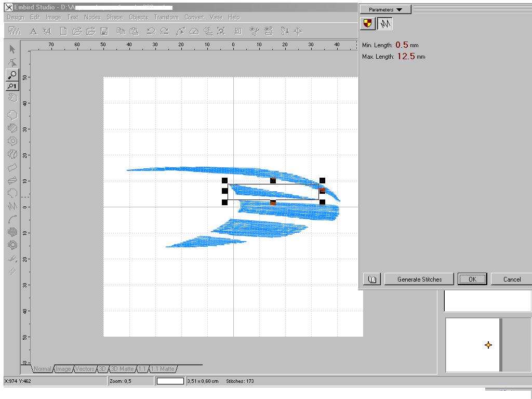The width and height of the screenshot is (532, 399).
Task: Select the arrow pointer tool
Action: (12, 49)
